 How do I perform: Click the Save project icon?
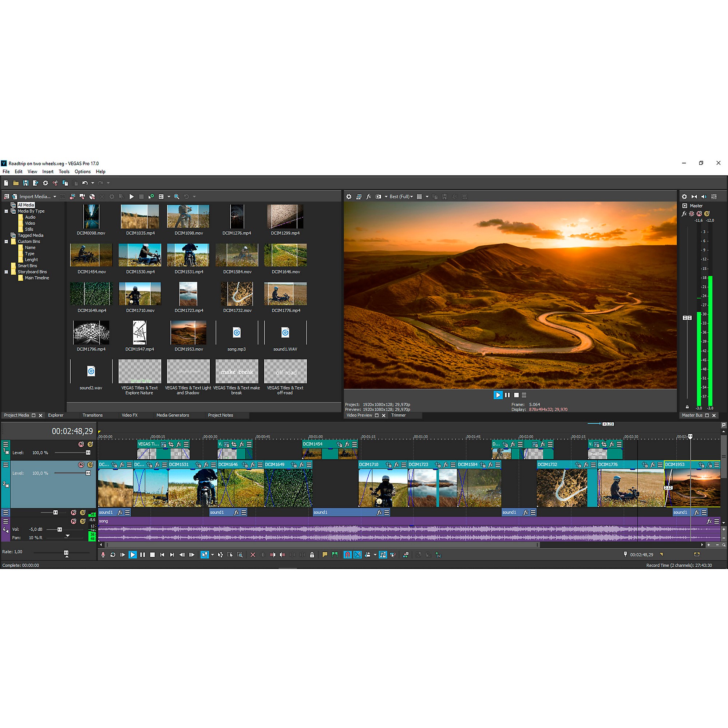coord(25,183)
